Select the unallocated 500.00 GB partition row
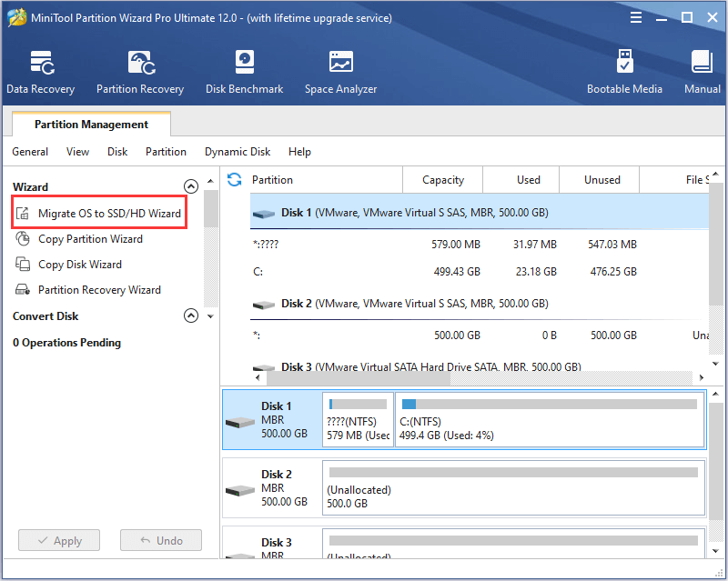The height and width of the screenshot is (581, 728). pyautogui.click(x=480, y=335)
